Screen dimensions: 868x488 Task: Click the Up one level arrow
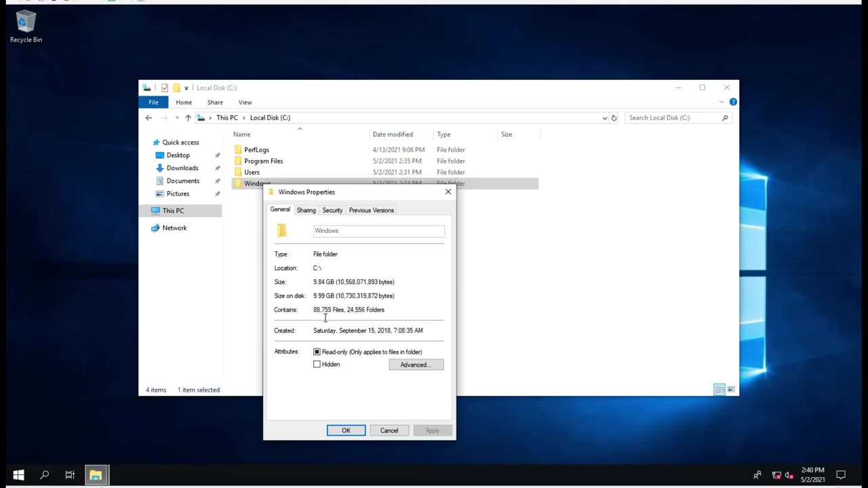(x=188, y=118)
